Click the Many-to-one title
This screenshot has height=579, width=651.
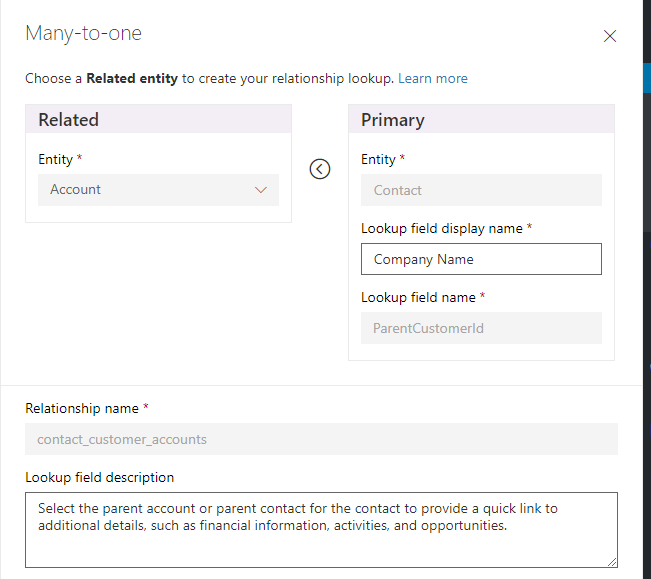click(x=83, y=33)
